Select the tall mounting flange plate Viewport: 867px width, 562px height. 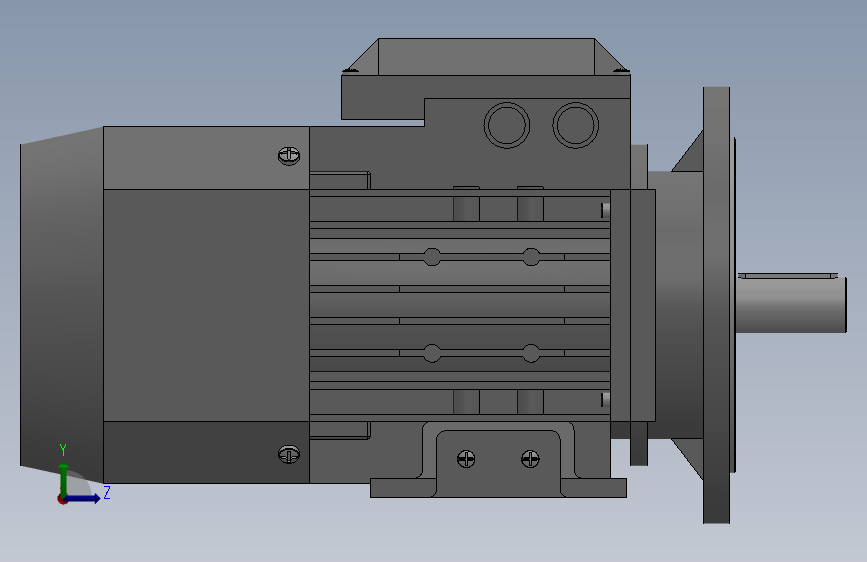point(717,305)
